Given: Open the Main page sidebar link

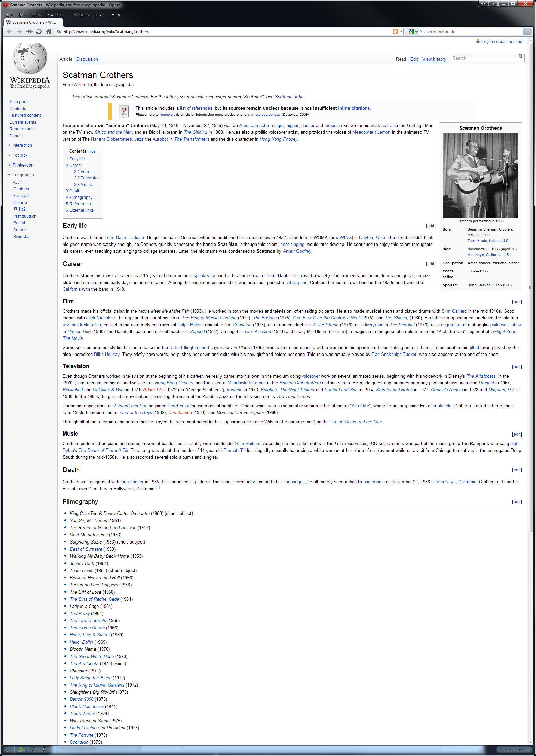Looking at the screenshot, I should pyautogui.click(x=19, y=102).
